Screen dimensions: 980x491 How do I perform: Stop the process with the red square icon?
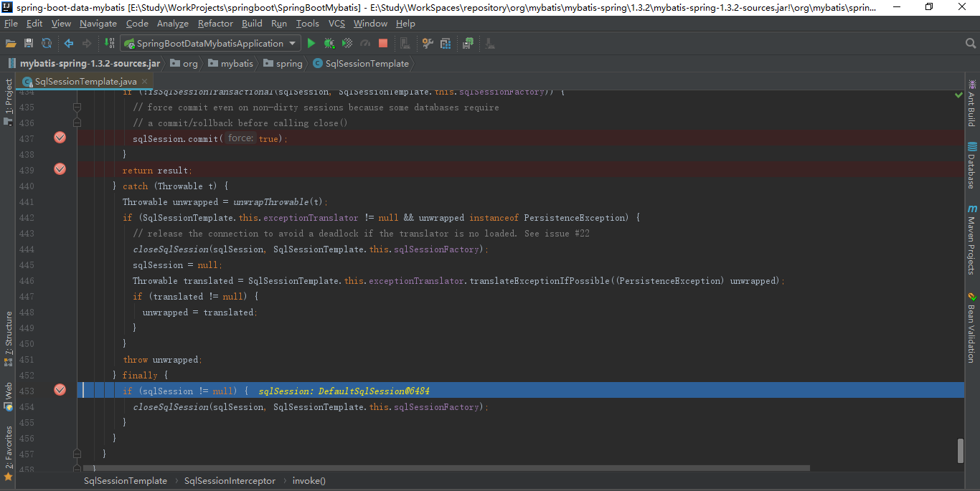[383, 44]
